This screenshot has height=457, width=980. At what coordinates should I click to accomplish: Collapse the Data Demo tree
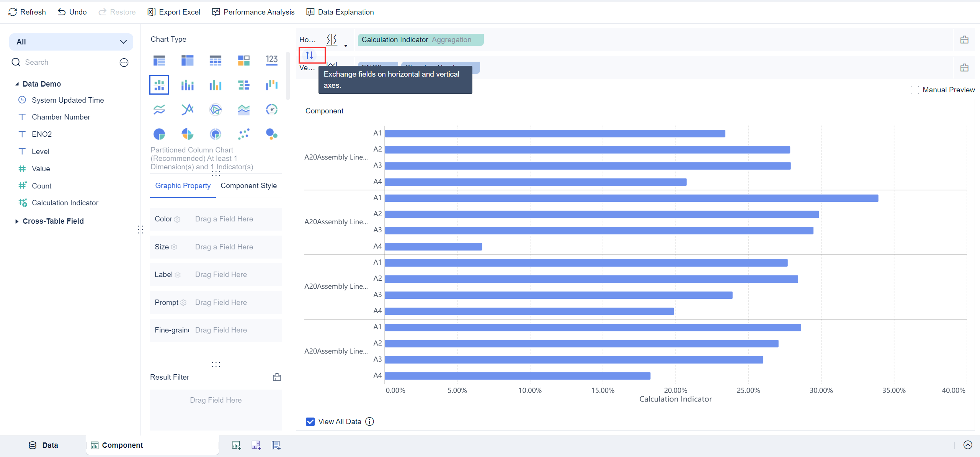[x=16, y=84]
